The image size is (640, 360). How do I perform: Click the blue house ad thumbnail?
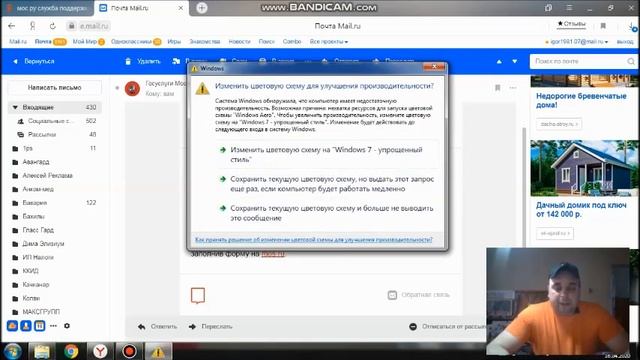[x=584, y=168]
